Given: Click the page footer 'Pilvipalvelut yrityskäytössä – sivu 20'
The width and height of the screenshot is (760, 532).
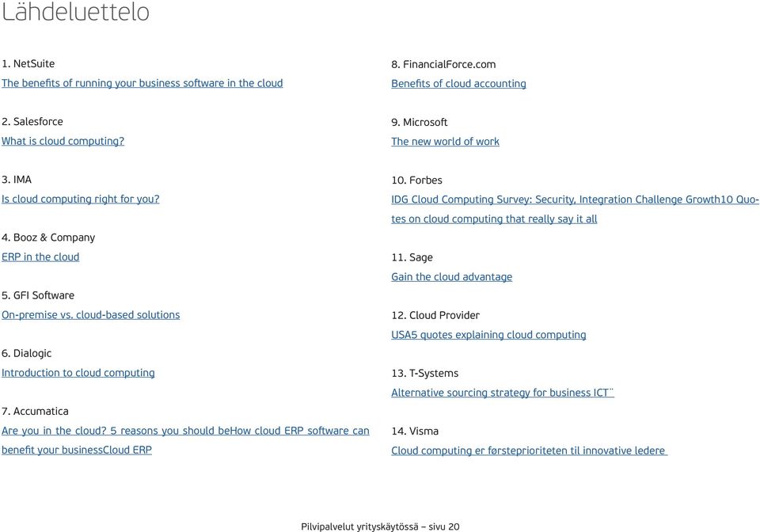Looking at the screenshot, I should 380,526.
